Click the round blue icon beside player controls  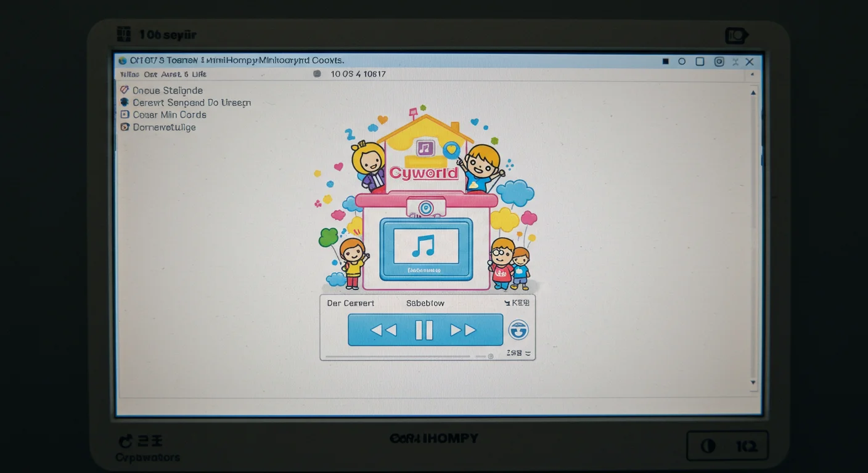[518, 330]
